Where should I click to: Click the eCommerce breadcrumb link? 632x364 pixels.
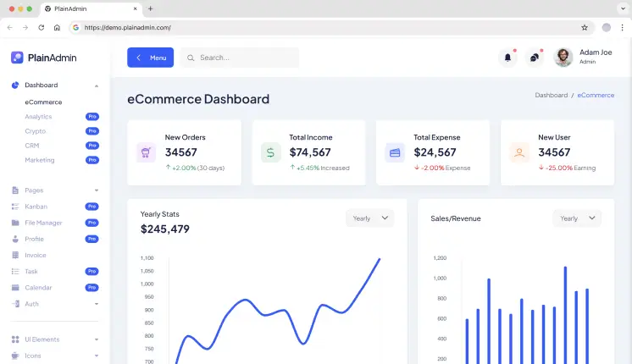(x=596, y=95)
